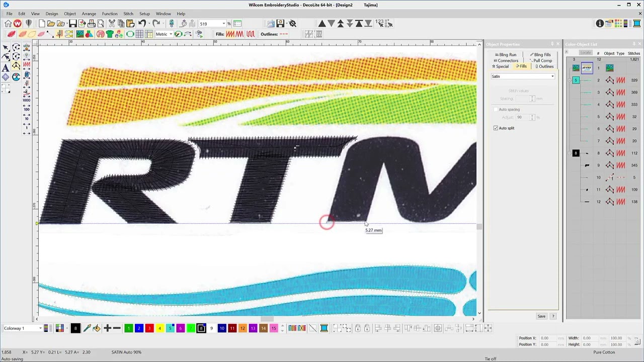
Task: Enable the Auto spacing checkbox
Action: pyautogui.click(x=496, y=110)
